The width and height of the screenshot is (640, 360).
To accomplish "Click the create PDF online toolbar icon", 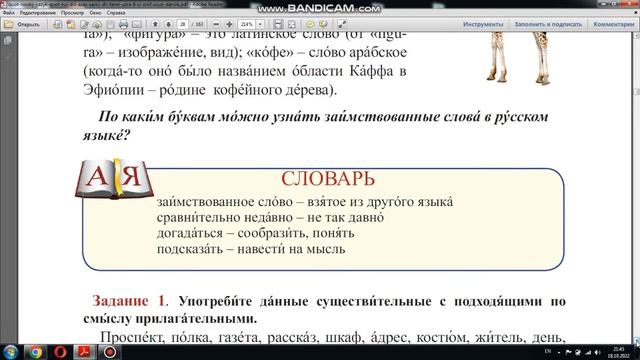I will click(x=57, y=24).
